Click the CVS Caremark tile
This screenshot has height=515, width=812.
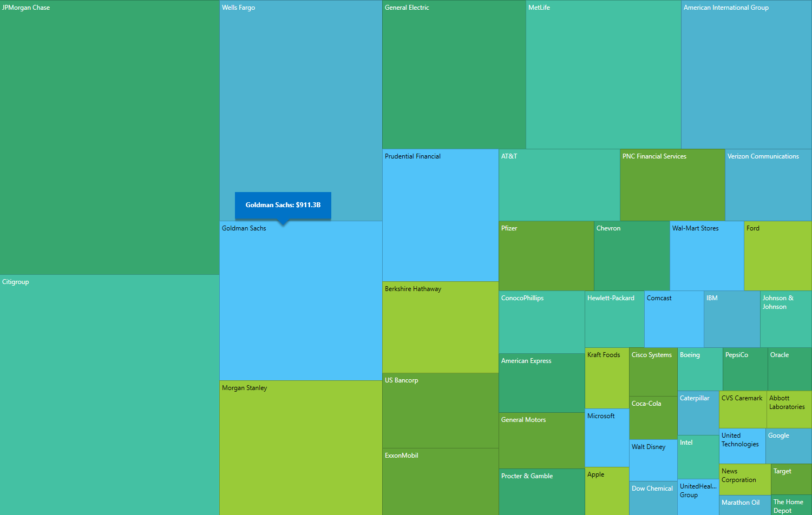(743, 410)
